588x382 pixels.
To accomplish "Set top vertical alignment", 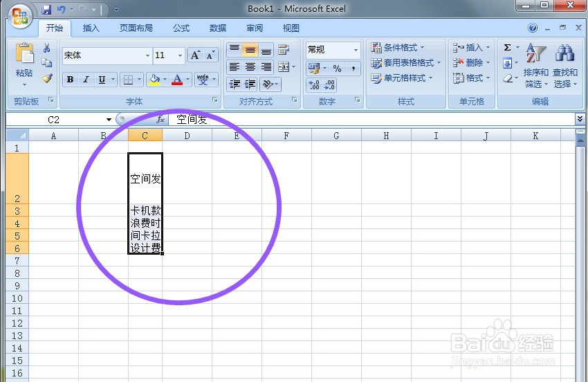I will 235,50.
